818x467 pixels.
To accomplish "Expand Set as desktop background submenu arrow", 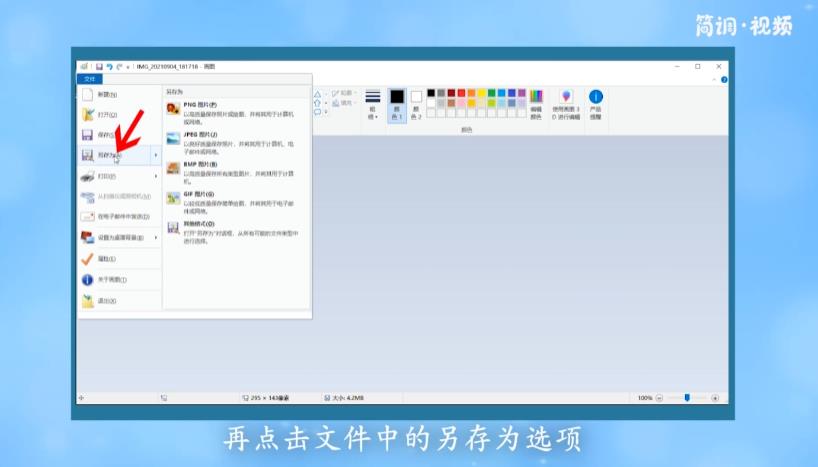I will tap(156, 237).
